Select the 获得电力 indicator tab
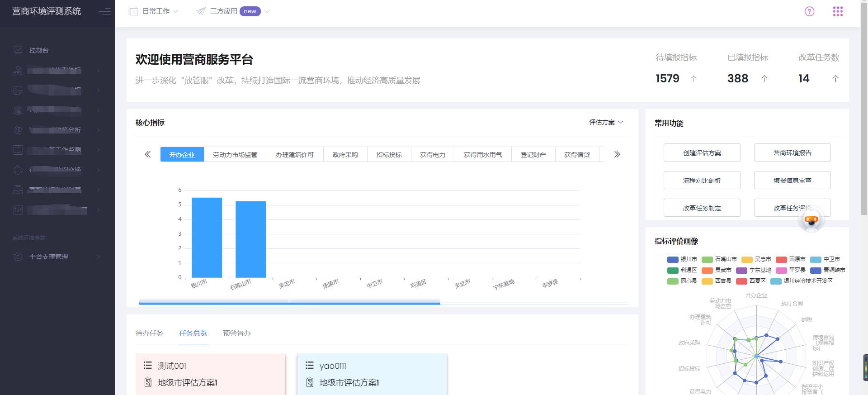This screenshot has height=395, width=868. pyautogui.click(x=433, y=154)
